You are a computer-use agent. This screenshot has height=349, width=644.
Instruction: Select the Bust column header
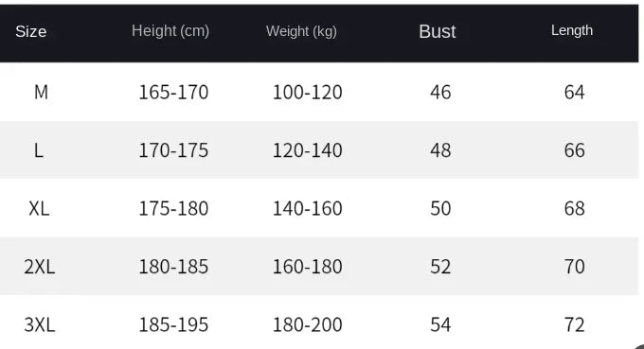(437, 31)
